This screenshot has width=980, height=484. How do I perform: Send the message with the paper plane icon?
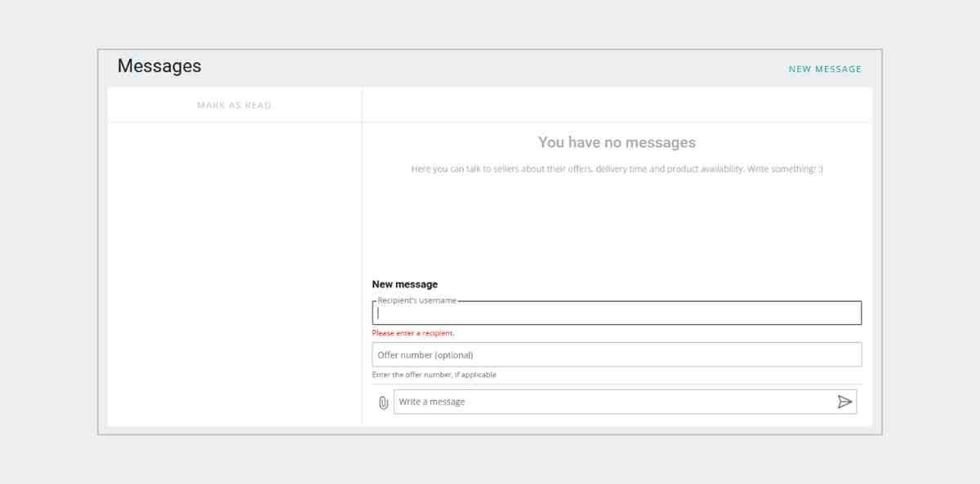point(844,402)
